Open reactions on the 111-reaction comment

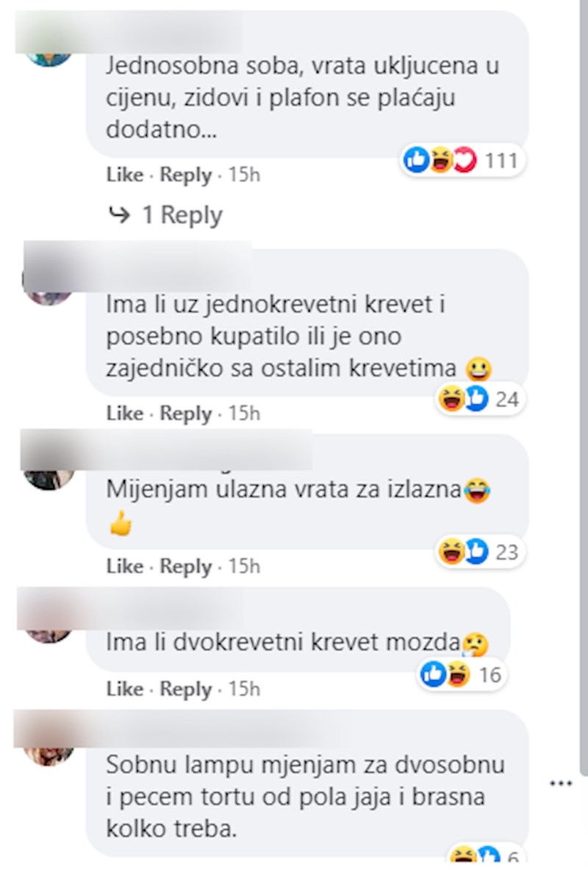[x=462, y=161]
